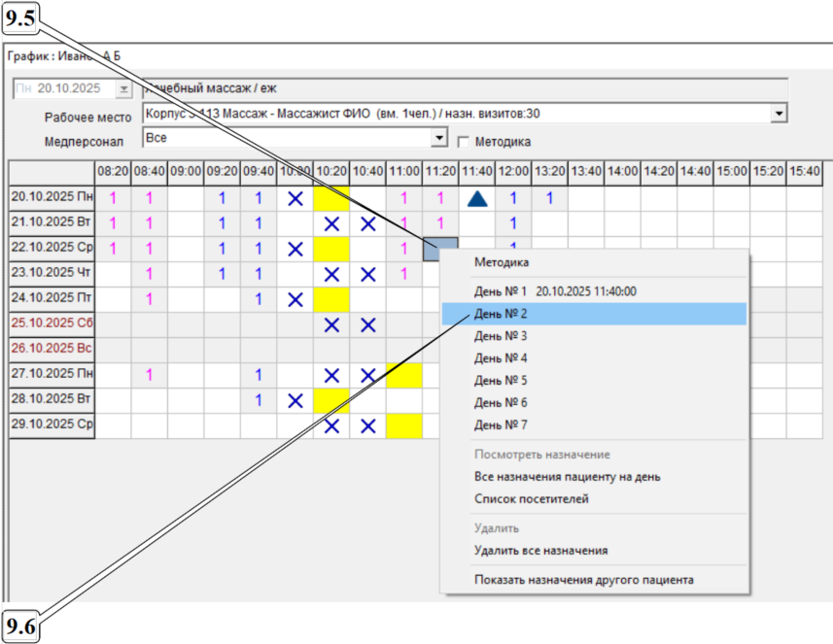The height and width of the screenshot is (644, 833).
Task: Select the X mark at 10:20 on 25.10.2025 Сб
Action: 331,324
